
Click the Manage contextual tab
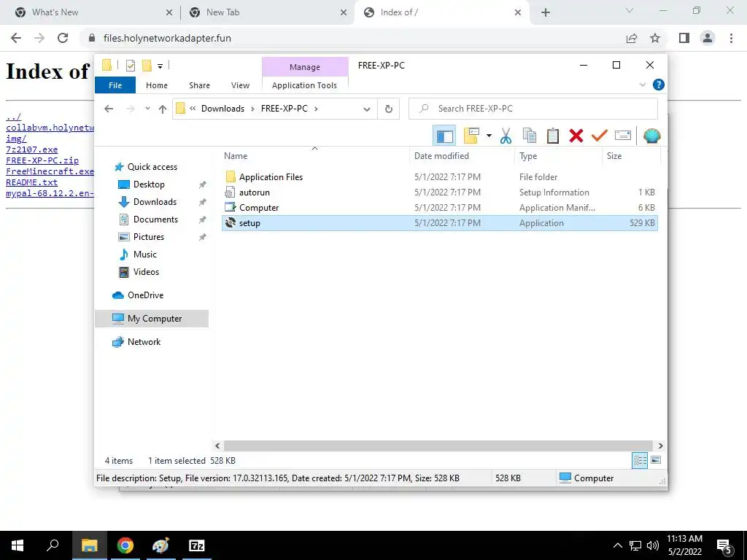click(x=305, y=67)
